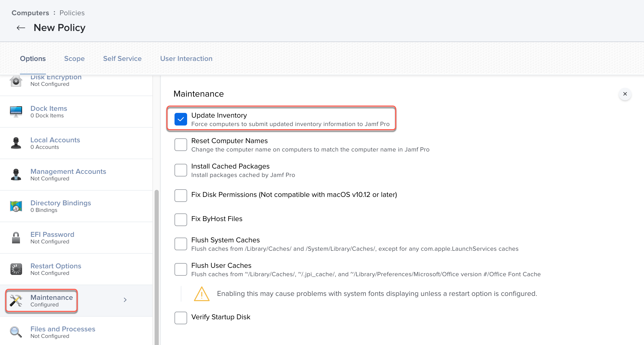644x345 pixels.
Task: Close the Maintenance panel with X
Action: pyautogui.click(x=625, y=94)
